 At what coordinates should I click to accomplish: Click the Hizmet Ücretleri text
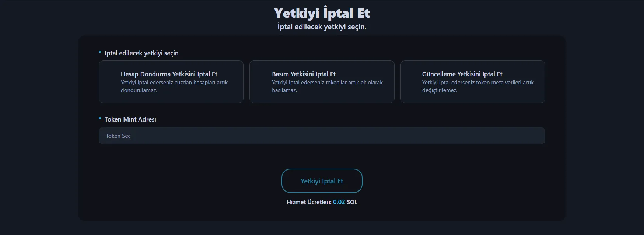[309, 202]
